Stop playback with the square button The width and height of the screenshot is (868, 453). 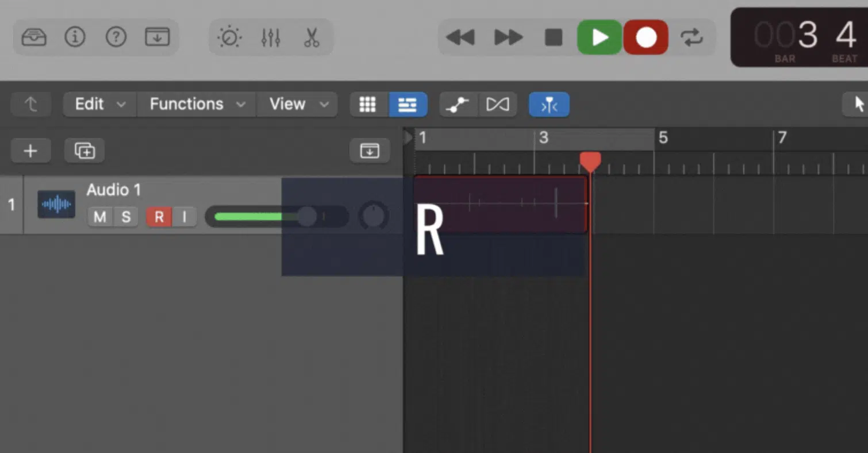click(x=554, y=38)
